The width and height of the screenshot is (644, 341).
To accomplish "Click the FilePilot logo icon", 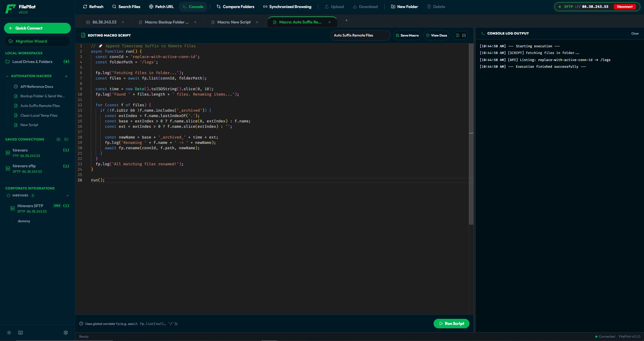I will pyautogui.click(x=11, y=9).
